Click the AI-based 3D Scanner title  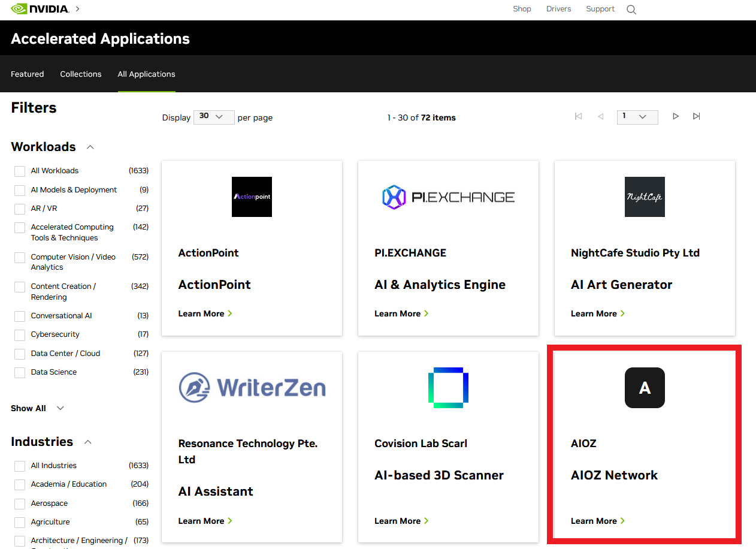pyautogui.click(x=439, y=475)
